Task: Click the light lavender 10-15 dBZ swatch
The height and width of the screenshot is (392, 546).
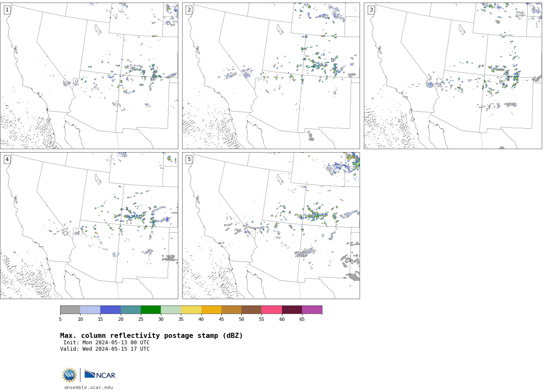Action: click(90, 310)
